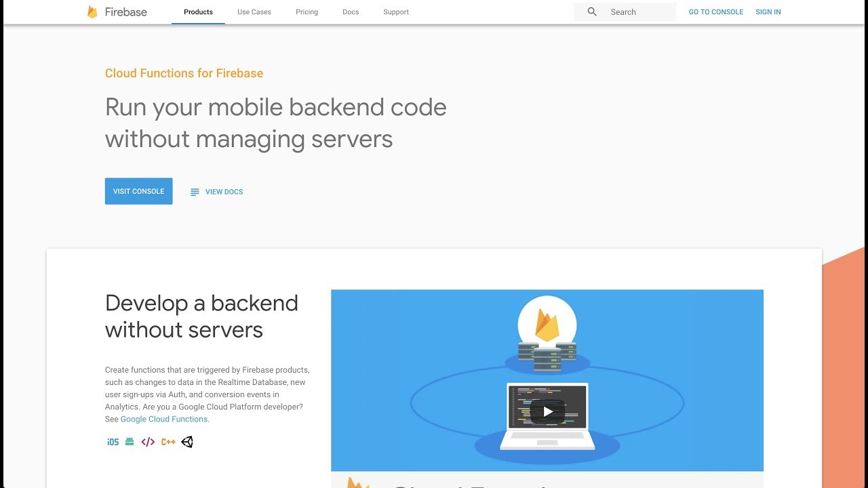Open the Products tab

[x=198, y=12]
